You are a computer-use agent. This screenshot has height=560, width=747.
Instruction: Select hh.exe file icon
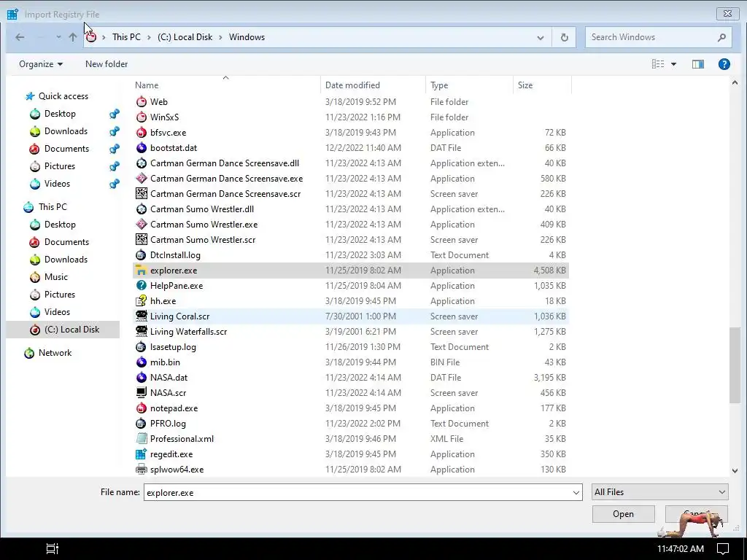tap(142, 301)
